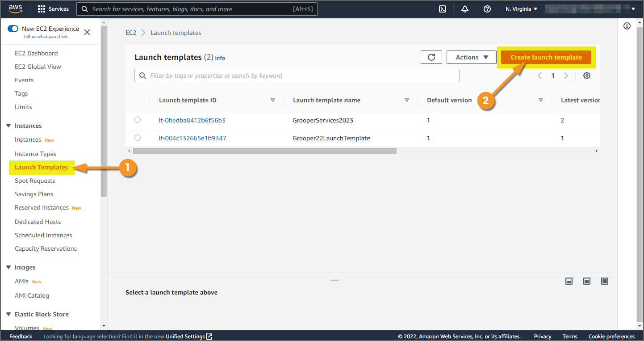Open the help question mark menu
The width and height of the screenshot is (644, 341).
click(x=487, y=9)
